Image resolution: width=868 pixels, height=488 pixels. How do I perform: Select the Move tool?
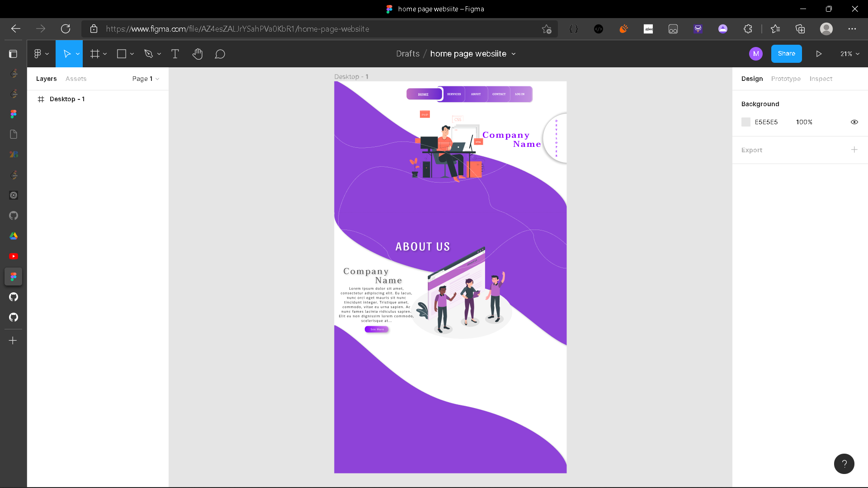(67, 54)
